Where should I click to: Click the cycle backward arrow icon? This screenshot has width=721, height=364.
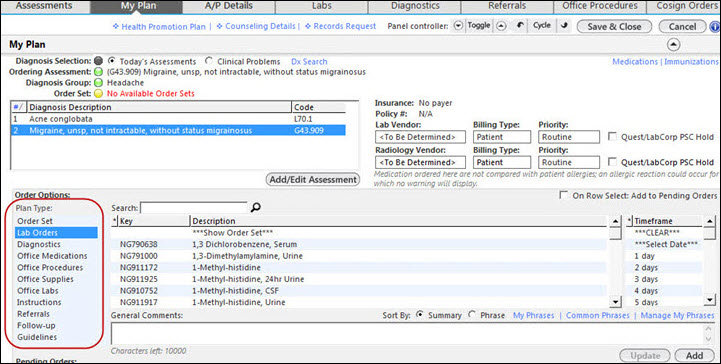tap(521, 26)
